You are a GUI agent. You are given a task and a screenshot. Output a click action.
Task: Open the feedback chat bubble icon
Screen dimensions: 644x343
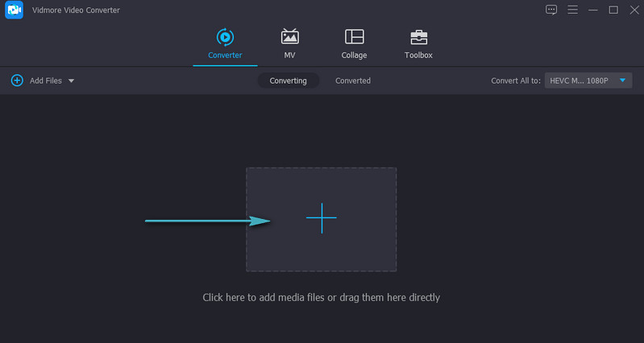pyautogui.click(x=551, y=10)
